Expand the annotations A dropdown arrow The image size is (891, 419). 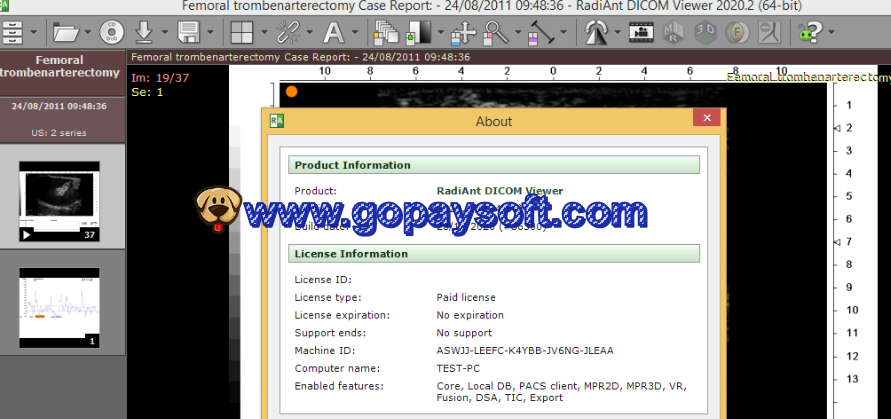[x=355, y=32]
